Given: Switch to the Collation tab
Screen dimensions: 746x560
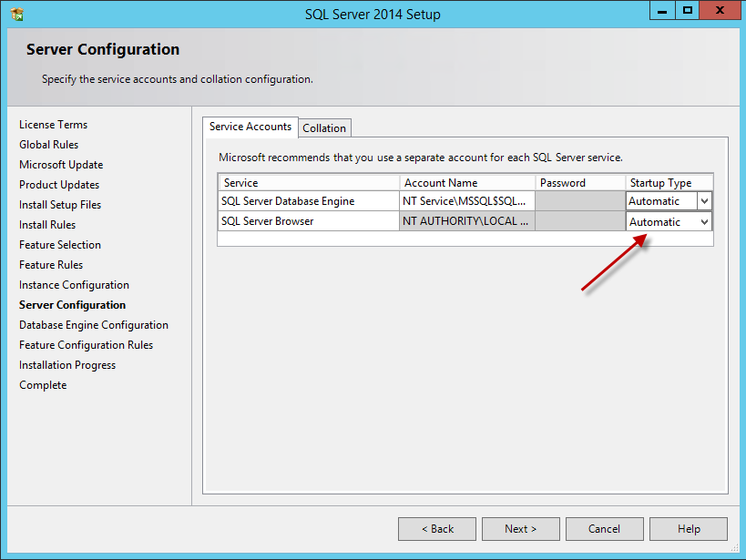Looking at the screenshot, I should pyautogui.click(x=324, y=128).
